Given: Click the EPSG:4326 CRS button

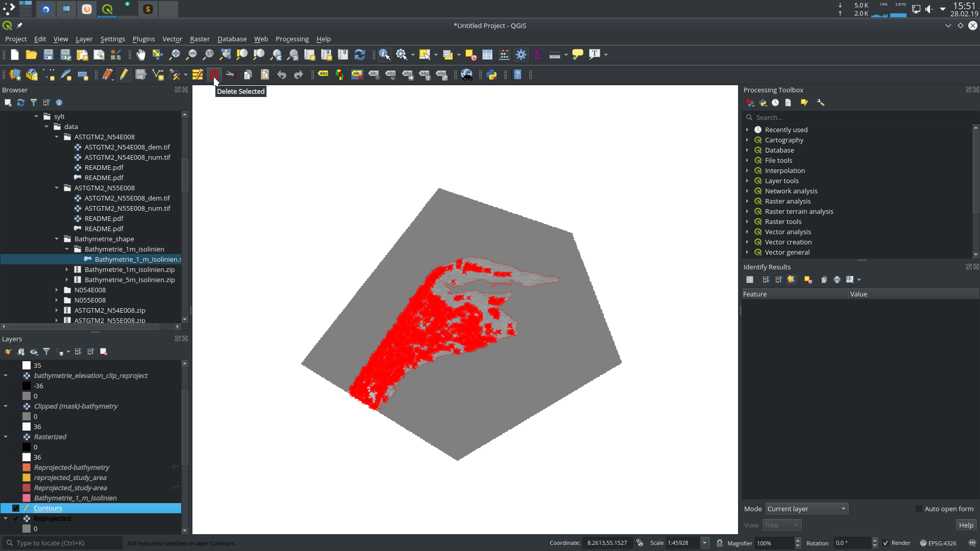Looking at the screenshot, I should coord(938,543).
